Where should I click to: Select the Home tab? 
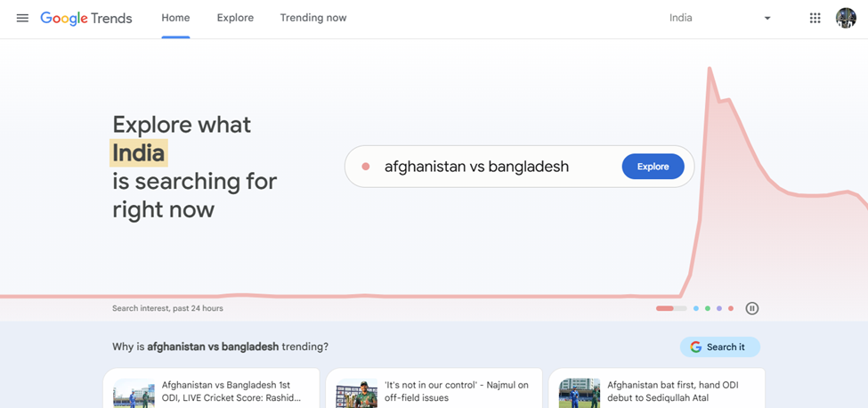(x=175, y=18)
